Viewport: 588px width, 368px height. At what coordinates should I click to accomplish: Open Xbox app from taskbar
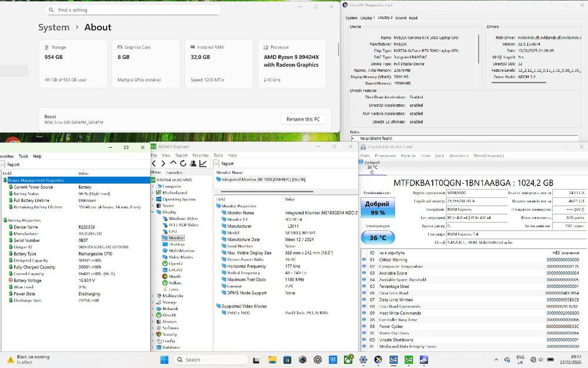tap(349, 359)
